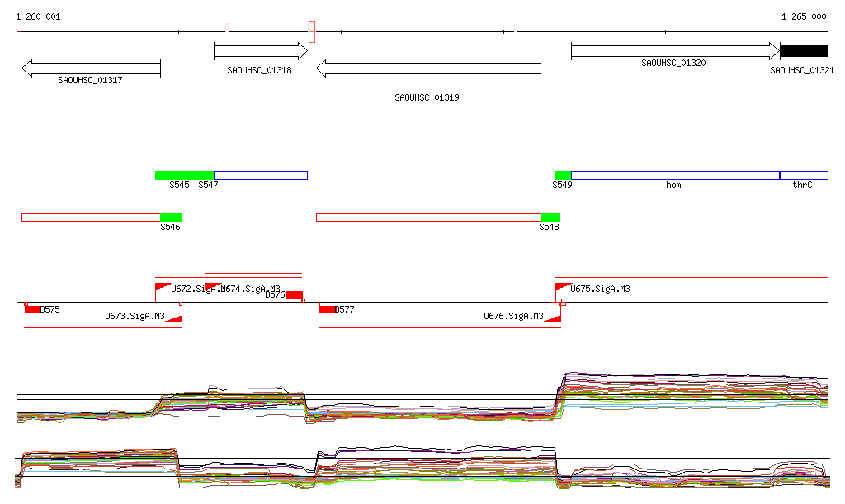
Task: Click the black SAOUHSC_01321 gene block
Action: [x=804, y=51]
